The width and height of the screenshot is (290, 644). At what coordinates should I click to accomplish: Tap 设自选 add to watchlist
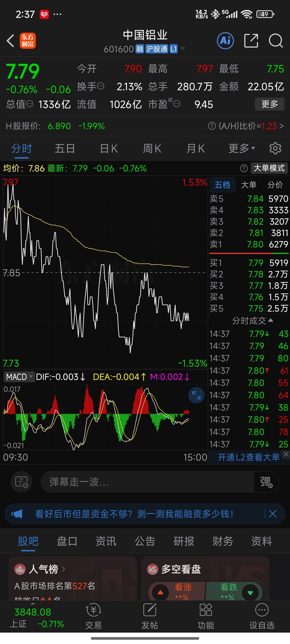[x=262, y=616]
